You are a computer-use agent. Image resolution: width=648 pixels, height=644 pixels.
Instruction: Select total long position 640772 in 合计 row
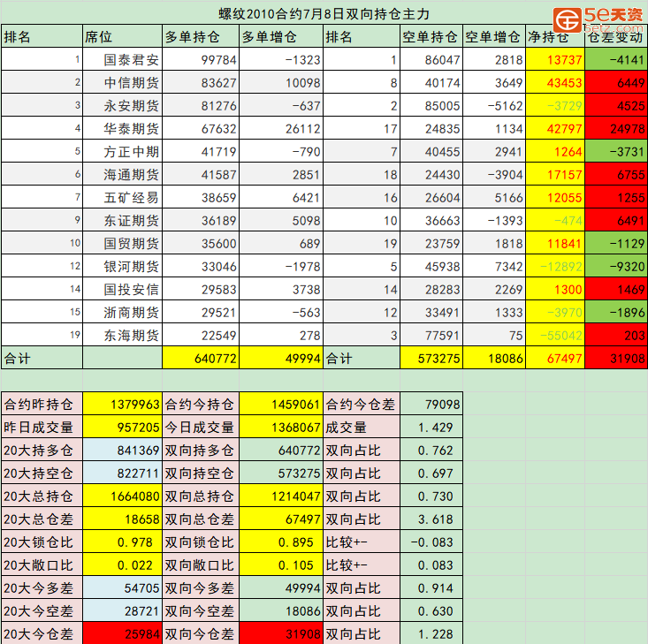201,358
